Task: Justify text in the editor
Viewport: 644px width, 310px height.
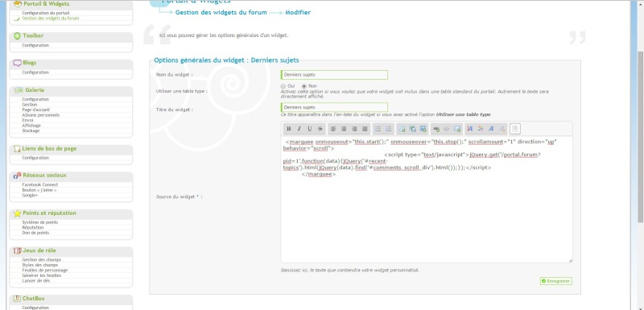Action: pos(365,129)
